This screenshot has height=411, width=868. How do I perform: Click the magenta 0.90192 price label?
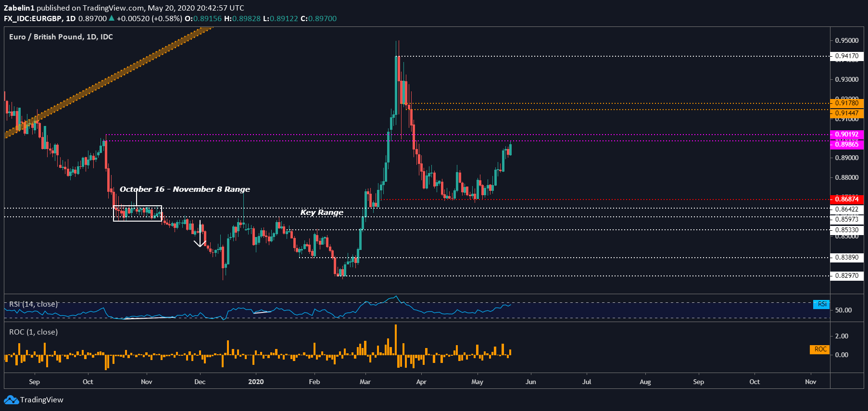pos(847,135)
